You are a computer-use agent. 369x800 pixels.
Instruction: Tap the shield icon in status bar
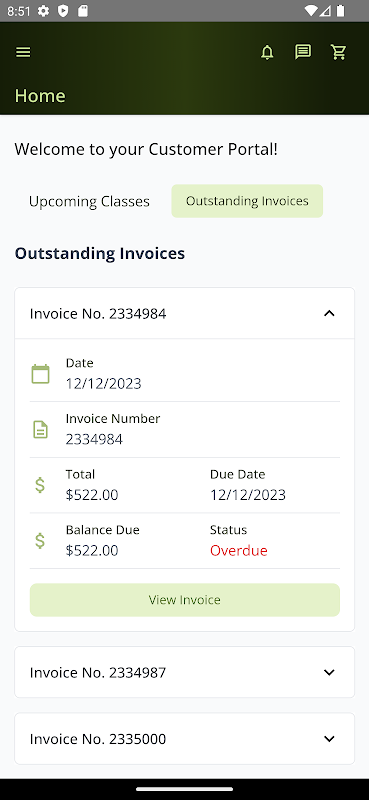click(x=63, y=11)
